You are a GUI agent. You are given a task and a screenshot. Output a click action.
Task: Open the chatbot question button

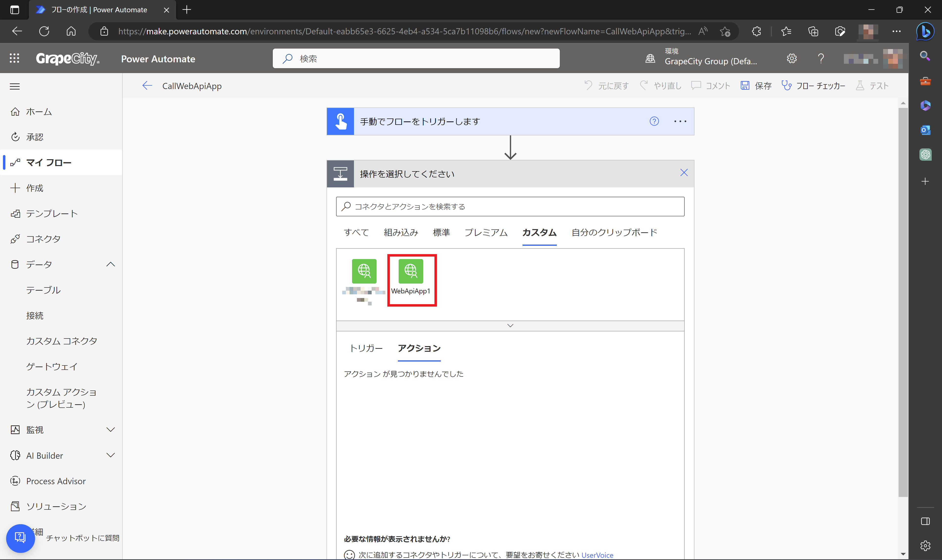[20, 538]
